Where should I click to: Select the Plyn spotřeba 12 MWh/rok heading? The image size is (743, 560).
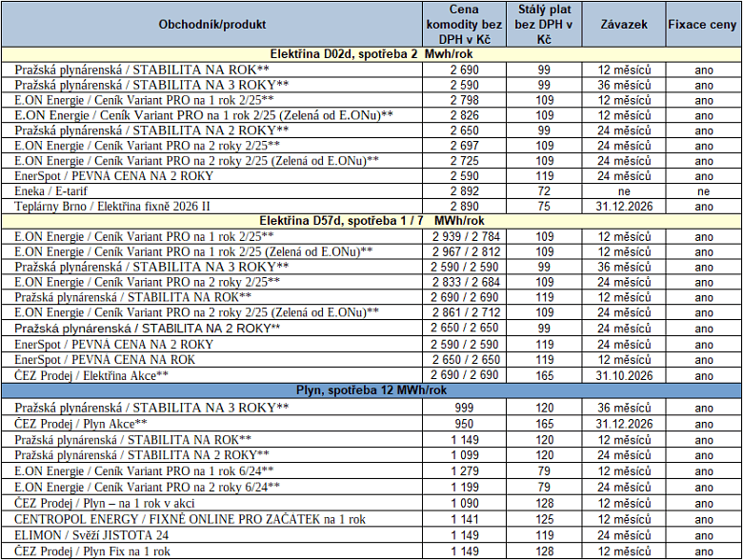coord(371,390)
